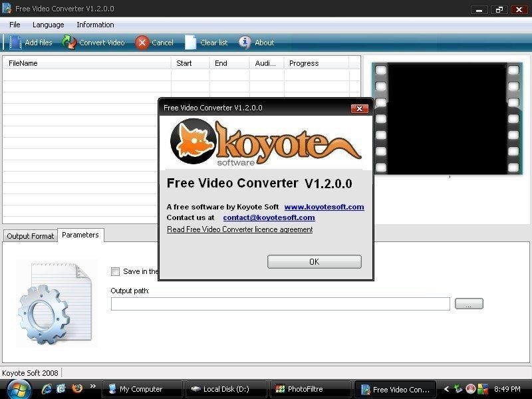This screenshot has height=399, width=532.
Task: Click the Koyote Software logo
Action: pos(263,142)
